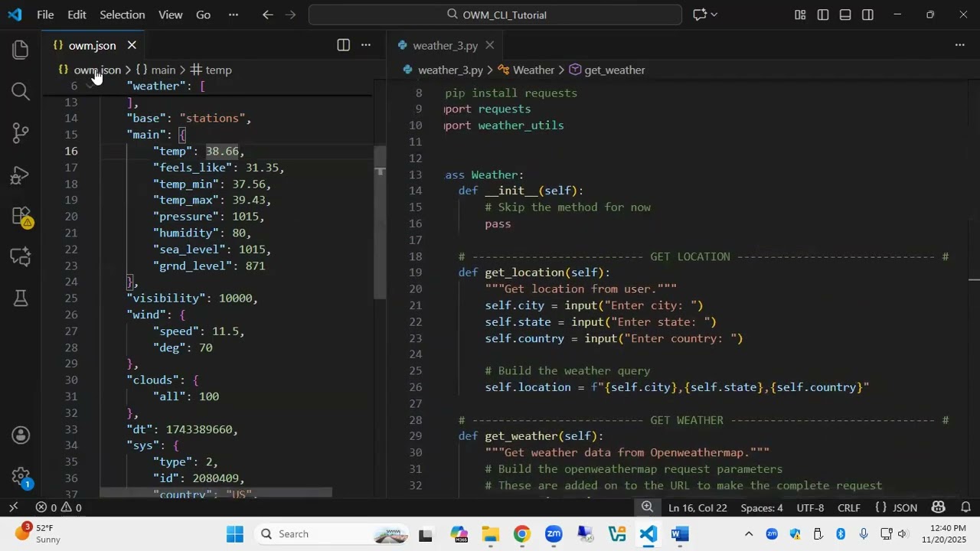980x551 pixels.
Task: Collapse the "weather" fold arrow in sticky scroll
Action: (x=90, y=86)
